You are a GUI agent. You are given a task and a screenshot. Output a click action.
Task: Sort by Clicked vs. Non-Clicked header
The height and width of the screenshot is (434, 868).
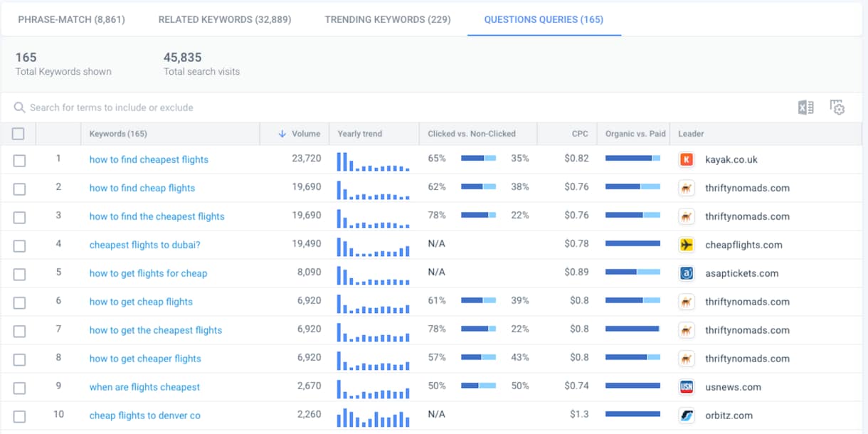472,134
